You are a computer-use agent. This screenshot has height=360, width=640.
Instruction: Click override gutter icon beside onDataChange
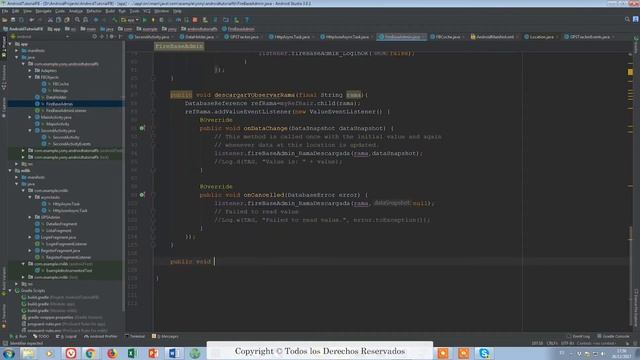pos(142,128)
